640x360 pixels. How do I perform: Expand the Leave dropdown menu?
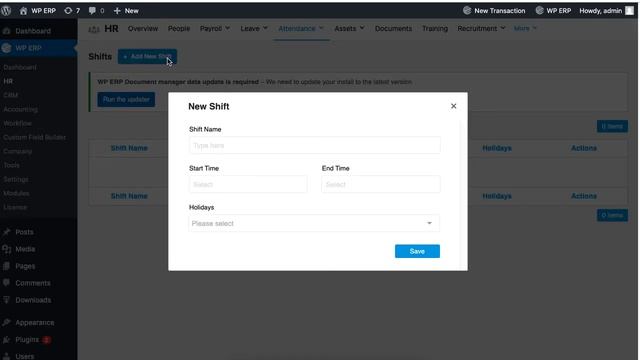coord(253,29)
